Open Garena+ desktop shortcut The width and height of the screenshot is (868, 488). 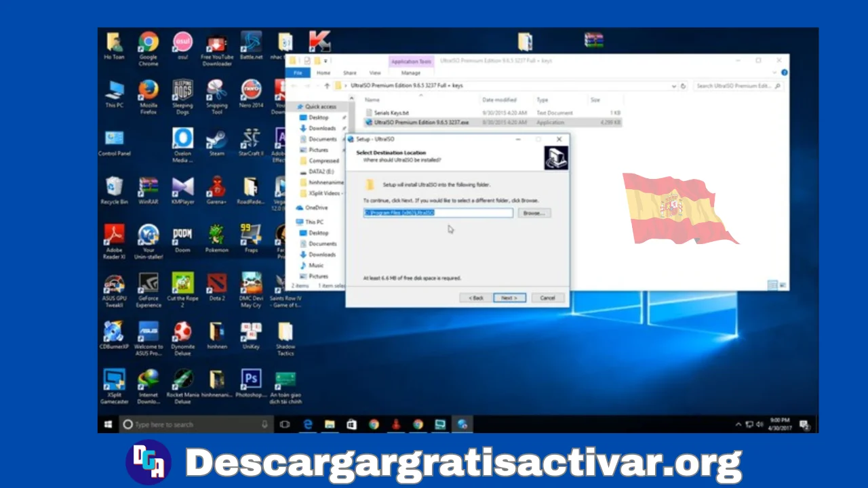pyautogui.click(x=217, y=191)
